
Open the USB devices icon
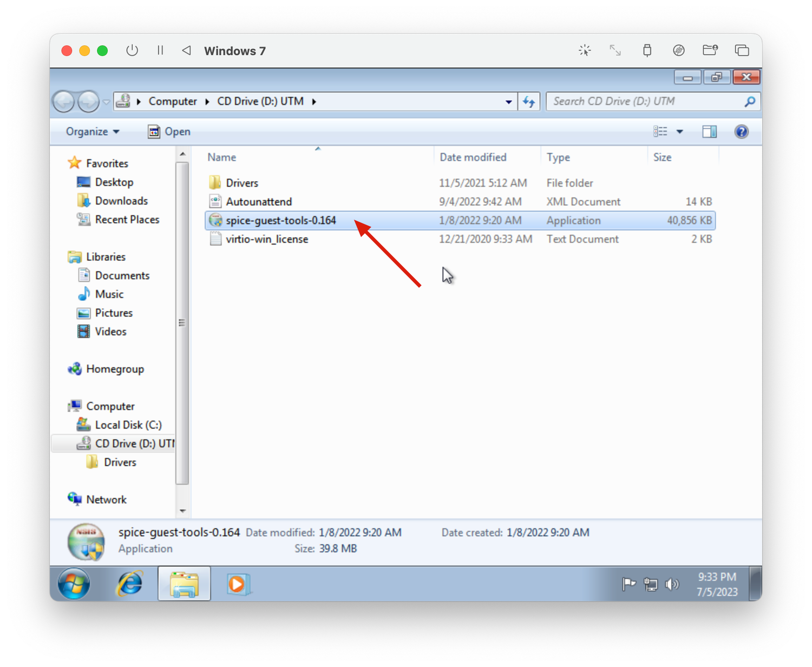[647, 50]
